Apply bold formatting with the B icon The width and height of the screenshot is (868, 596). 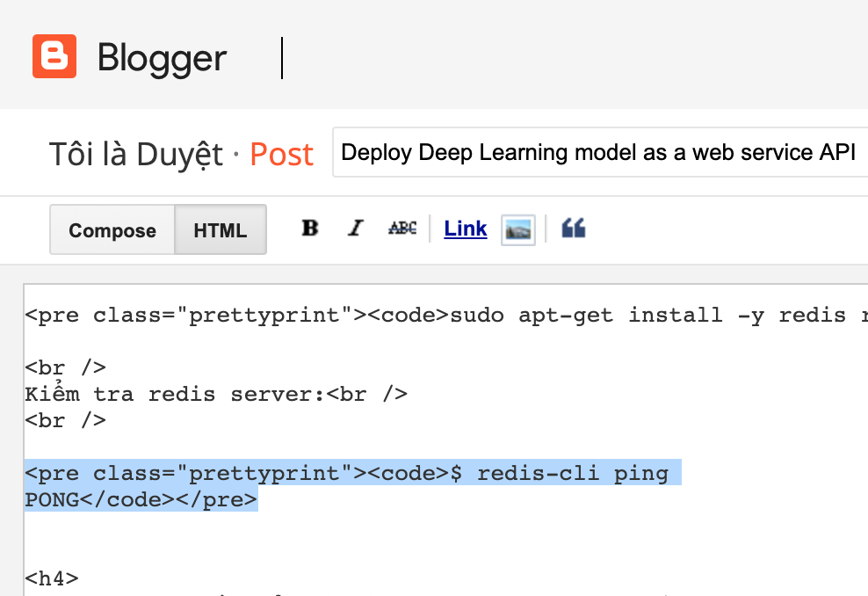coord(310,229)
